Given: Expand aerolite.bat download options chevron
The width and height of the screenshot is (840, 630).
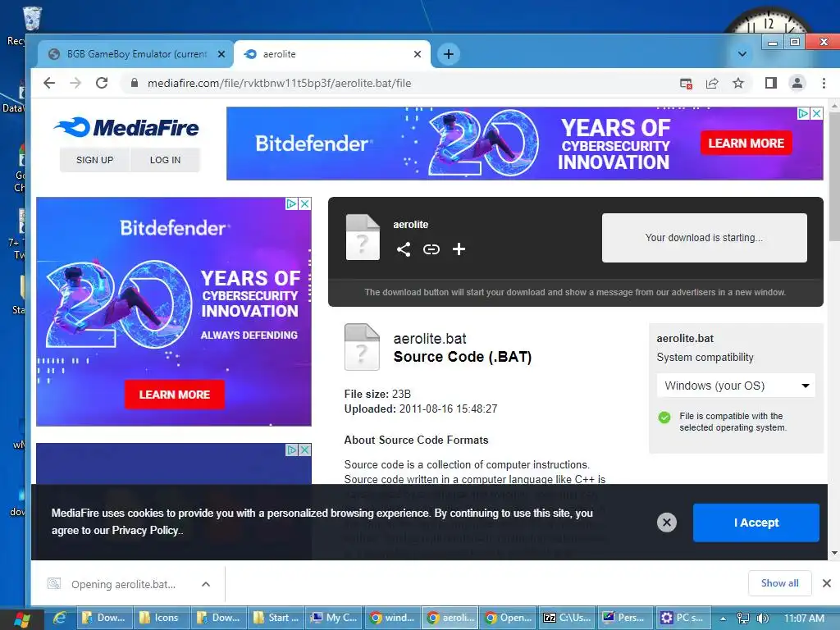Looking at the screenshot, I should pyautogui.click(x=206, y=584).
